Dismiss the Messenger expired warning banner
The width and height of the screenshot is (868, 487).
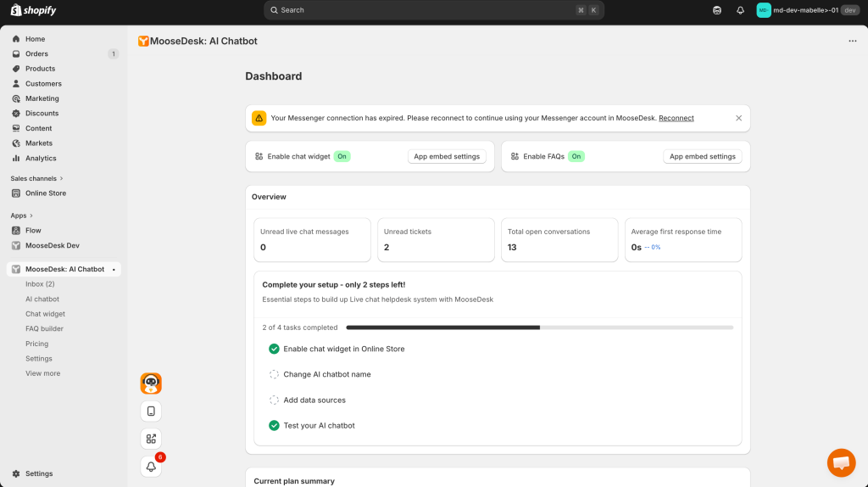(738, 118)
